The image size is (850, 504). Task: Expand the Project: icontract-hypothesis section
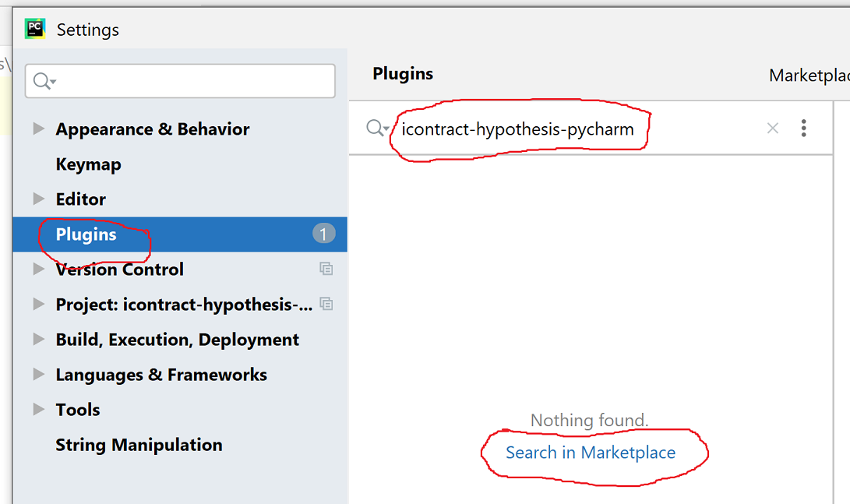pyautogui.click(x=38, y=304)
